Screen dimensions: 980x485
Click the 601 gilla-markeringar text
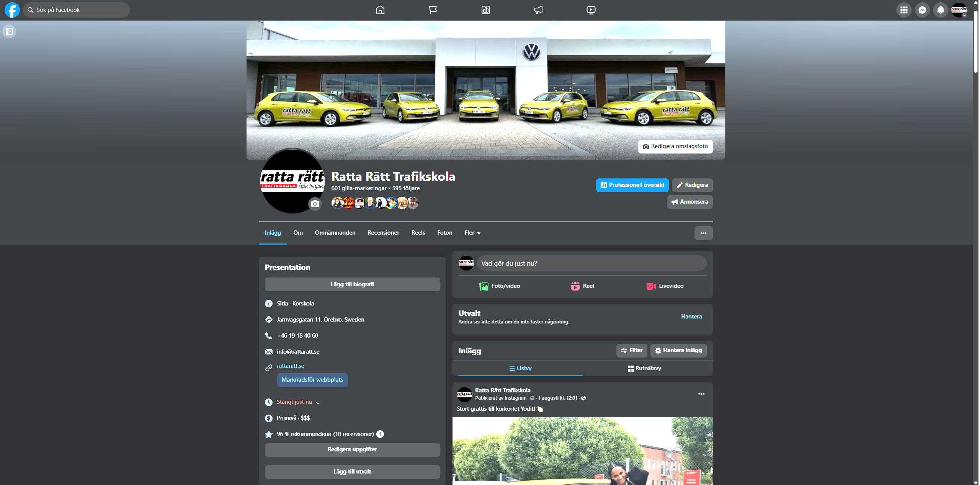[359, 188]
